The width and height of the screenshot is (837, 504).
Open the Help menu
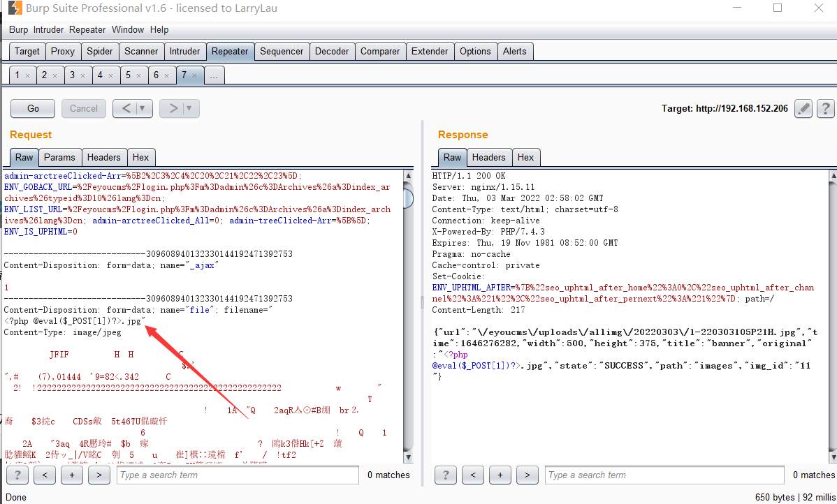tap(159, 30)
